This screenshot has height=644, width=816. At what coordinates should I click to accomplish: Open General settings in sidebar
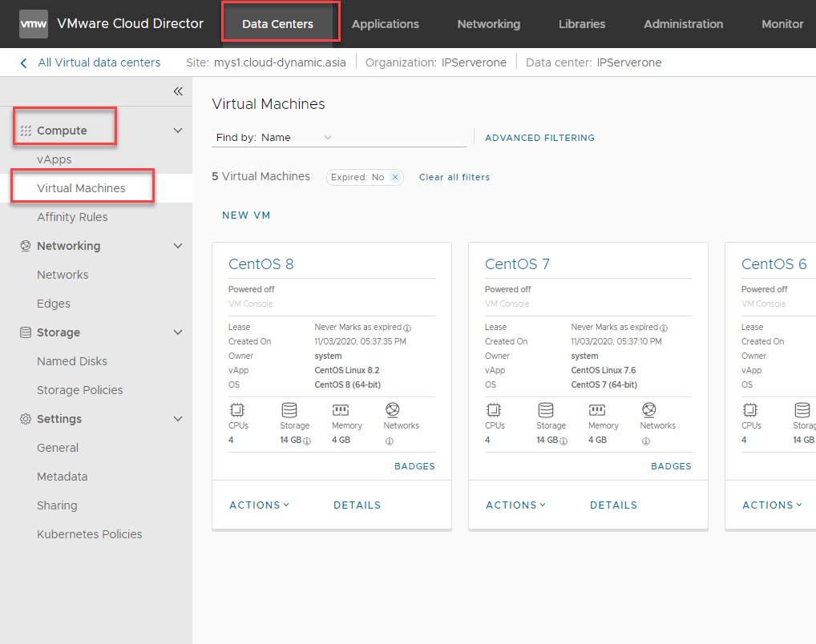click(58, 448)
